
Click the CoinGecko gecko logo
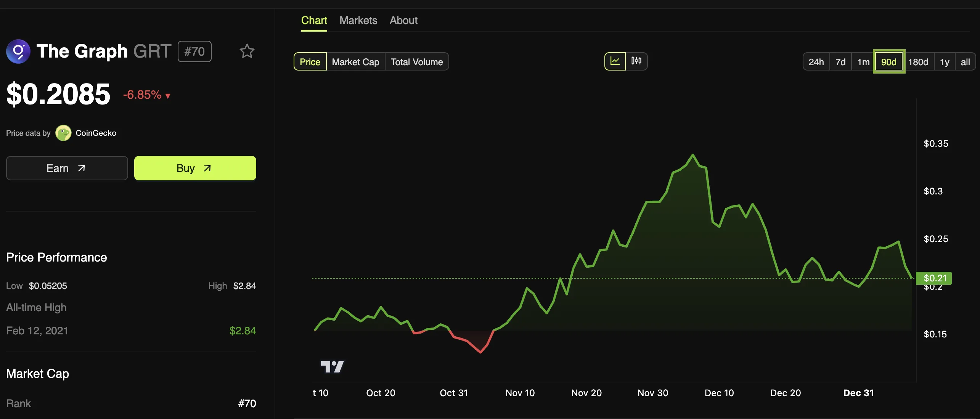[63, 133]
